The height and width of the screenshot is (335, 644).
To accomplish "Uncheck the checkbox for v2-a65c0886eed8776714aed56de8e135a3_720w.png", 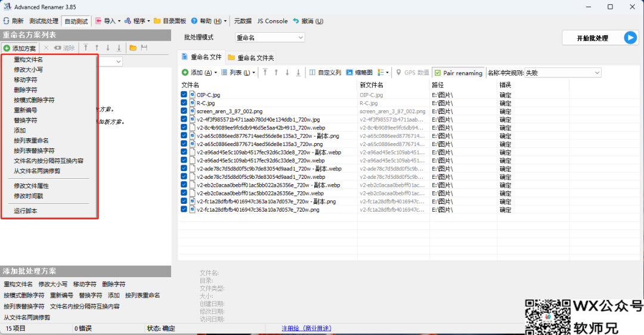I will pos(184,144).
